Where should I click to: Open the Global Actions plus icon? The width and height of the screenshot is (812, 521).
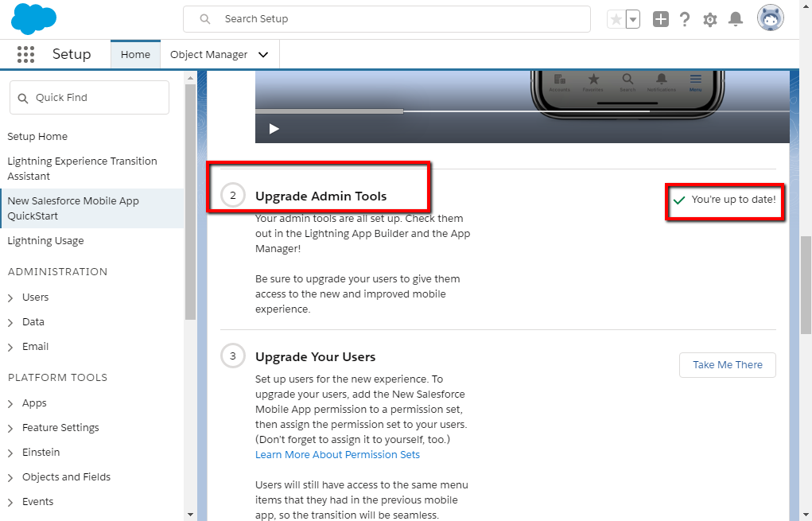click(x=661, y=19)
